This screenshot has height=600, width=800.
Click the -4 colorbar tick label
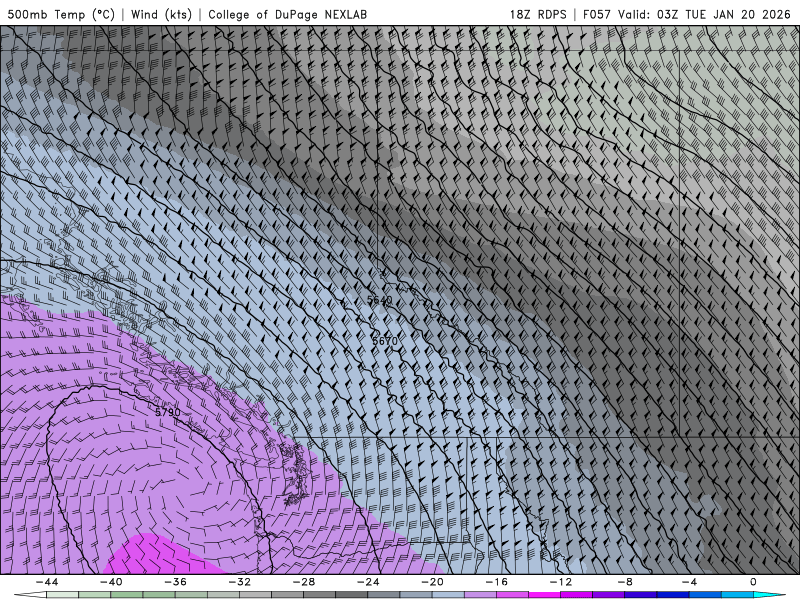[690, 582]
